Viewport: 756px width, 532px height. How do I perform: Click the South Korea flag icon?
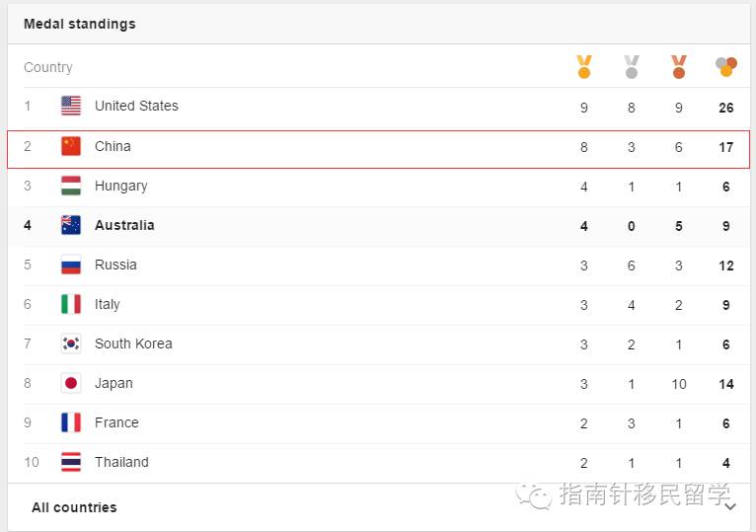coord(71,343)
